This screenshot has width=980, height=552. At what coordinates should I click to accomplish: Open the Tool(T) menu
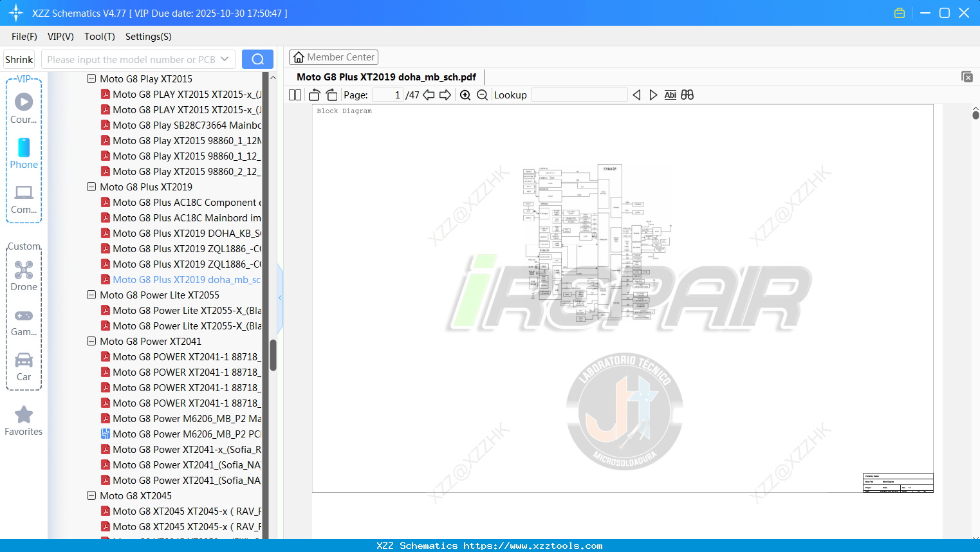(x=100, y=37)
